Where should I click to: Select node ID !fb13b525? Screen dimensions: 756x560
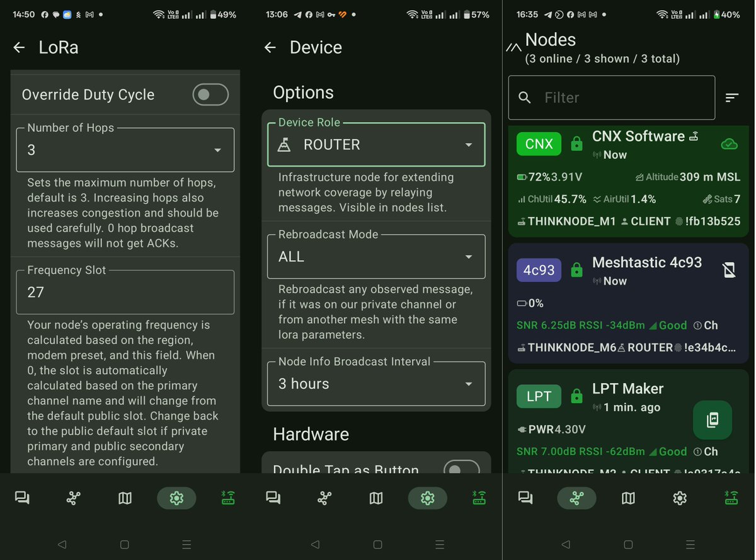coord(707,221)
